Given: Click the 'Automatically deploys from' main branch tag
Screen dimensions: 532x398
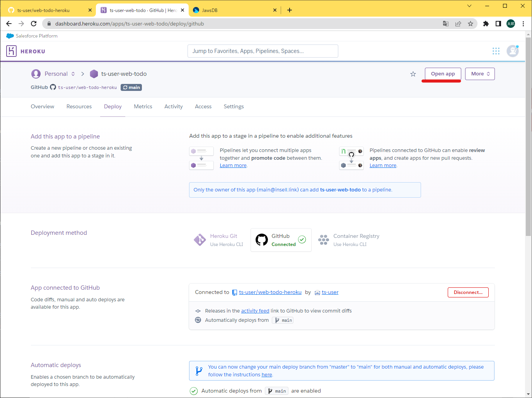Looking at the screenshot, I should 283,320.
